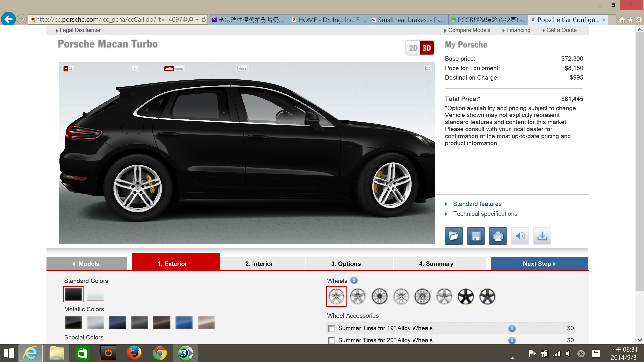This screenshot has width=644, height=362.
Task: Click the Next Step button
Action: [x=539, y=264]
